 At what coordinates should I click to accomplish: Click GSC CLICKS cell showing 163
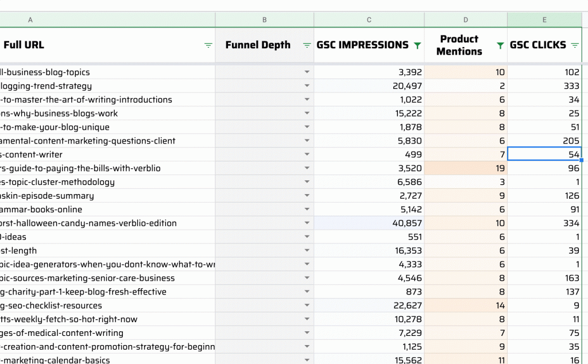coord(544,278)
